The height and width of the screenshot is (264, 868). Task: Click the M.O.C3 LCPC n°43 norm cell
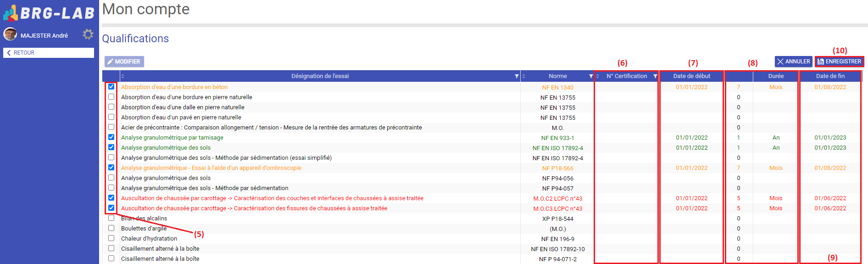pyautogui.click(x=557, y=208)
